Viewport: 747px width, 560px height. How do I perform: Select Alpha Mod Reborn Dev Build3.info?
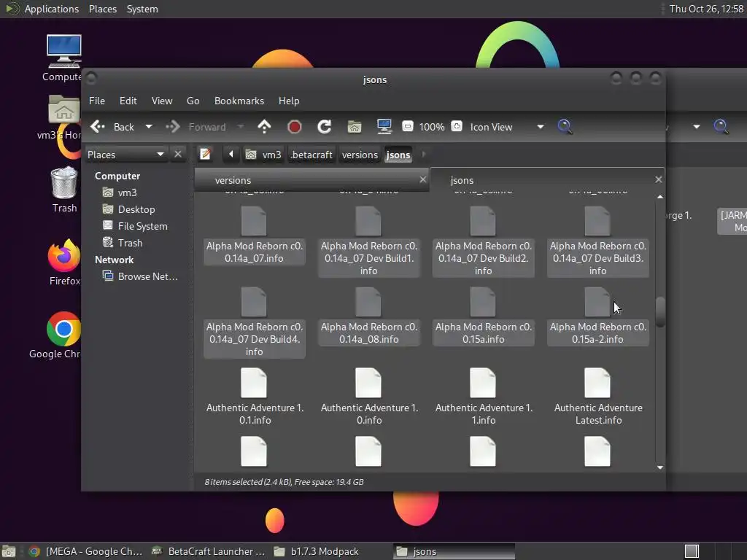pos(597,242)
